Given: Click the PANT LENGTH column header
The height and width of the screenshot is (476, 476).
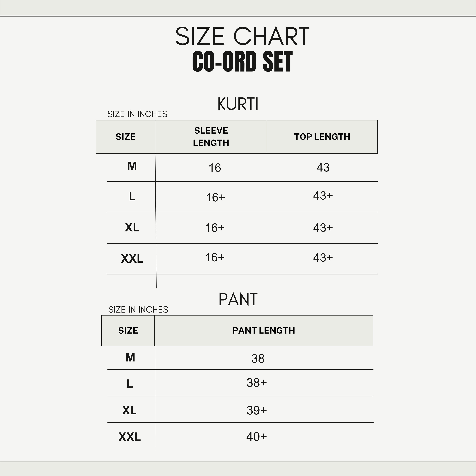Looking at the screenshot, I should point(264,331).
